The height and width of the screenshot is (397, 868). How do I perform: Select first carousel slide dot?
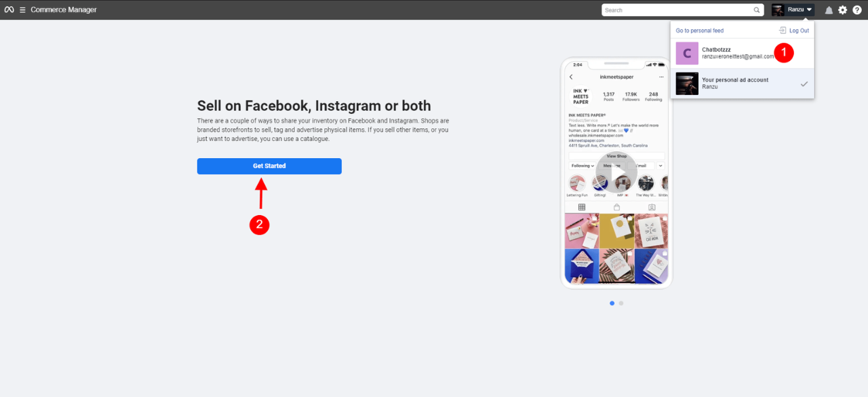[x=612, y=303]
